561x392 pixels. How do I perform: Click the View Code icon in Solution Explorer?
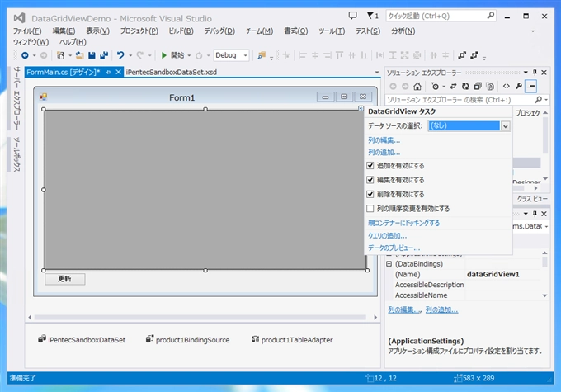click(505, 86)
